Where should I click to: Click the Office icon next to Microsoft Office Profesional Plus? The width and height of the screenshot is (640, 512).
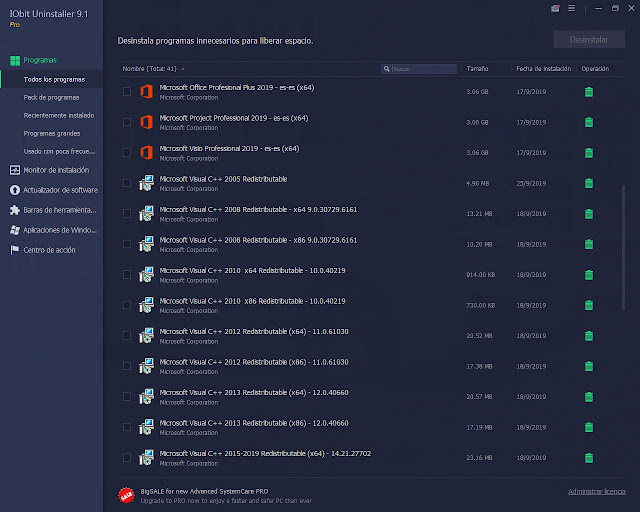click(x=147, y=91)
